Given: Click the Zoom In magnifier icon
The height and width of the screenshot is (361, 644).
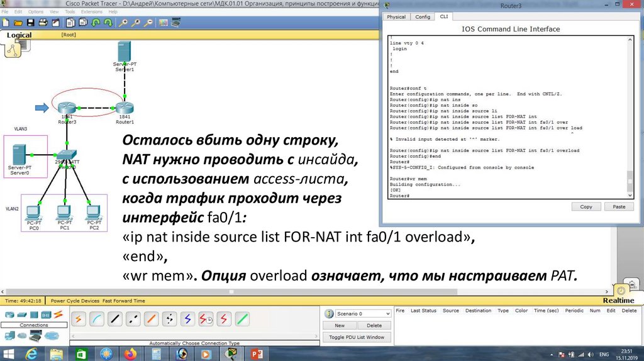Looking at the screenshot, I should coord(123,23).
